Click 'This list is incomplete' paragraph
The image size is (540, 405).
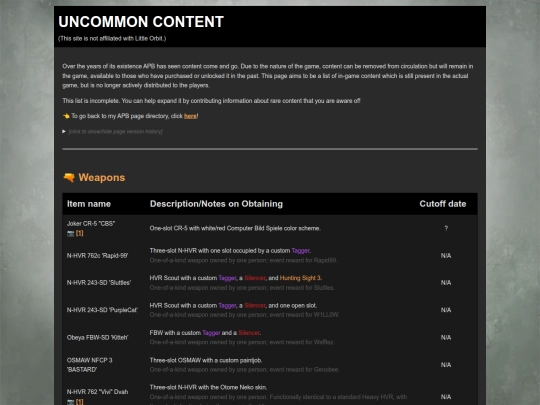(x=211, y=101)
